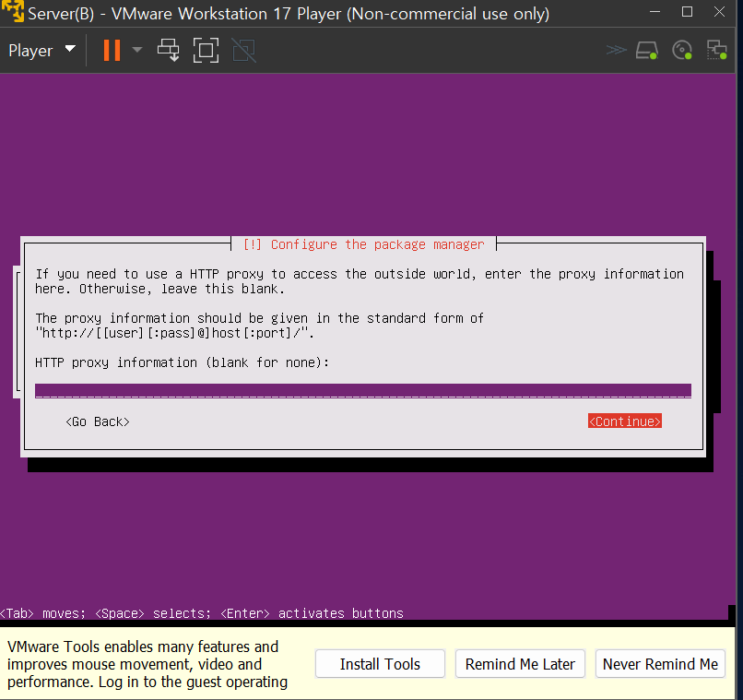Click the VMware logo in the title bar
The width and height of the screenshot is (743, 700).
(x=12, y=11)
